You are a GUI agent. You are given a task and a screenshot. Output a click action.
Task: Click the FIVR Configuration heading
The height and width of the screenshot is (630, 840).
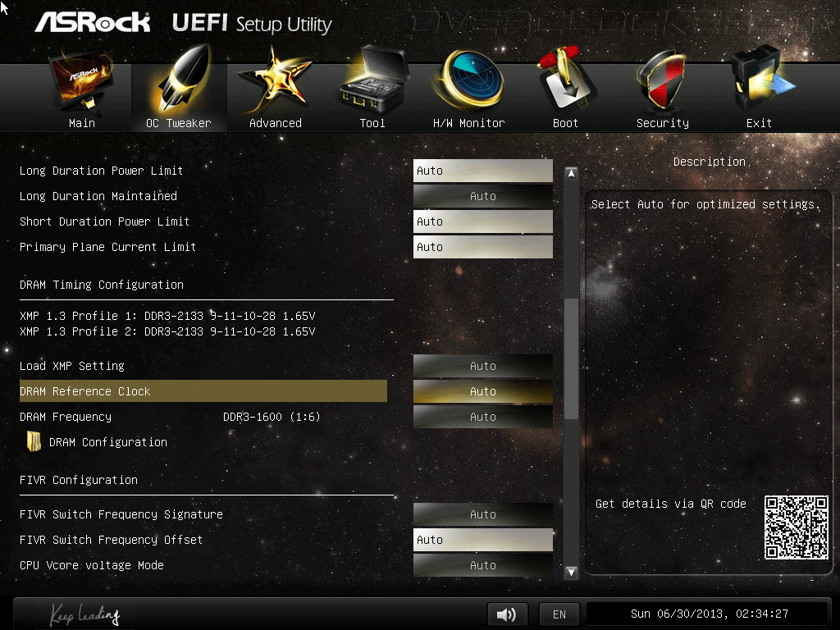click(79, 480)
